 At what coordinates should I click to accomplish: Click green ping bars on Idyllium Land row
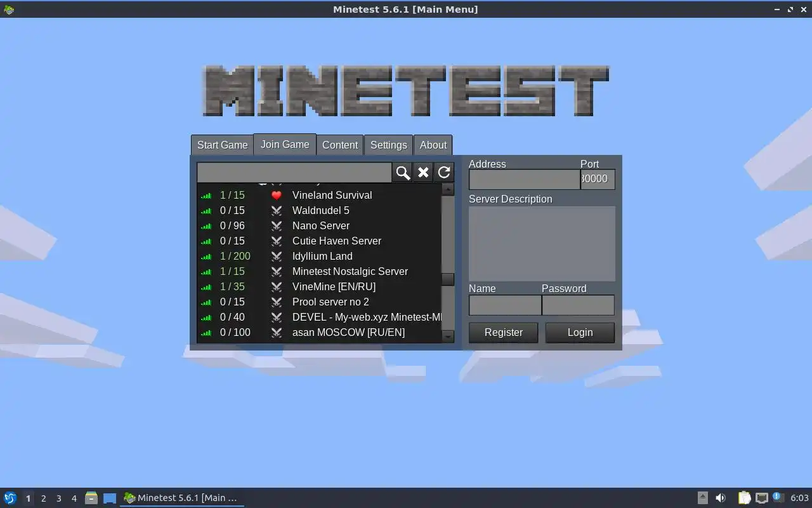[206, 257]
